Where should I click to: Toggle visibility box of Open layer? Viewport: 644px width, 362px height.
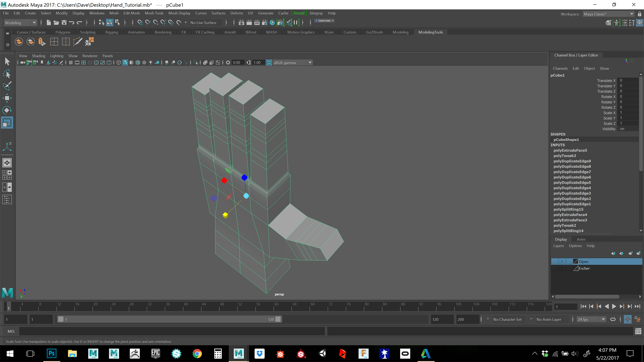point(555,261)
